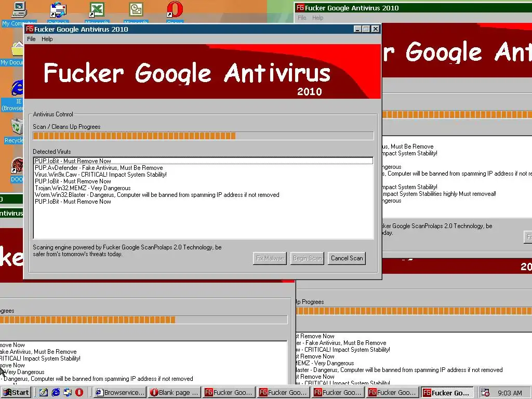Viewport: 532px width, 399px height.
Task: Launch Internet Explorer from the quick launch bar
Action: pyautogui.click(x=56, y=393)
